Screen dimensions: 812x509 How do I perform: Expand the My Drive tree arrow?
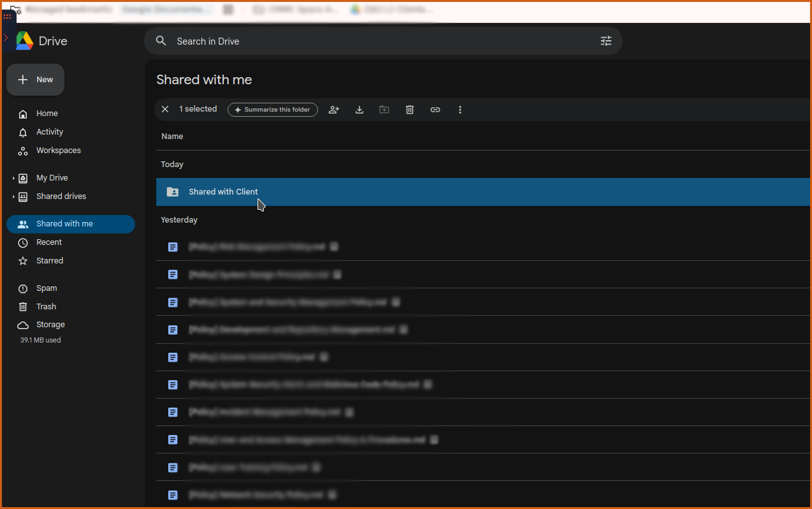coord(13,178)
